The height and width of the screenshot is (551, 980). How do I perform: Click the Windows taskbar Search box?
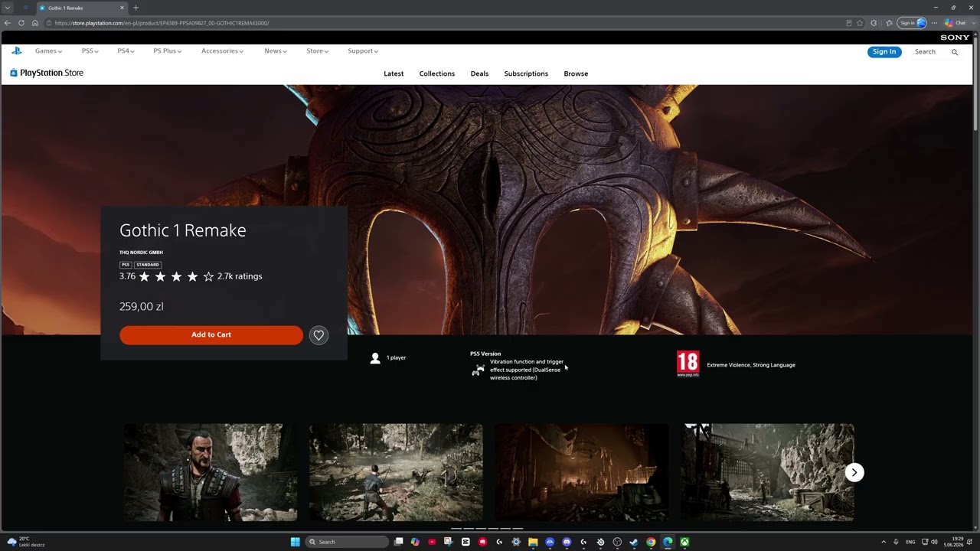point(348,542)
